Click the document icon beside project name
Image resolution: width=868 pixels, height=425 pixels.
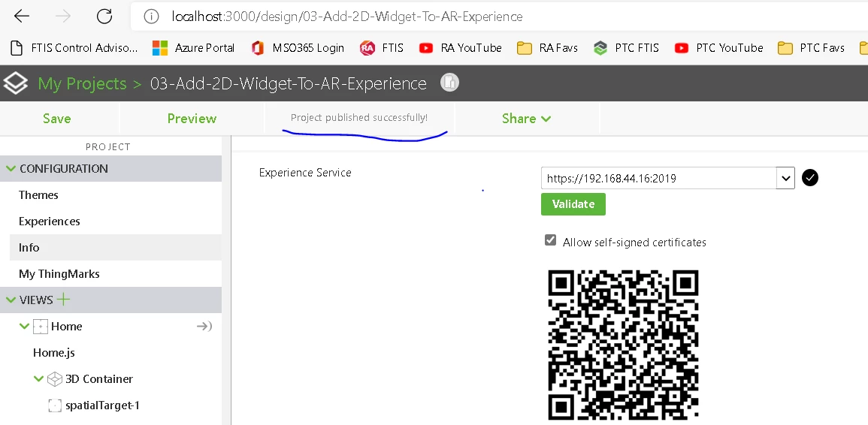(449, 83)
